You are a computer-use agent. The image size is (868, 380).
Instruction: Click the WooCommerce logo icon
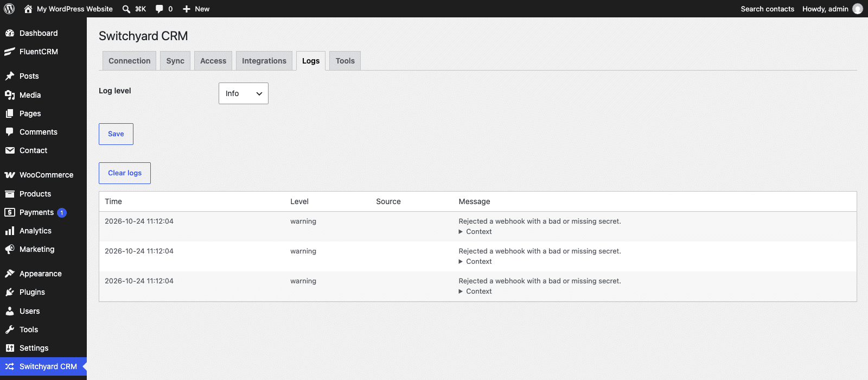[x=10, y=175]
